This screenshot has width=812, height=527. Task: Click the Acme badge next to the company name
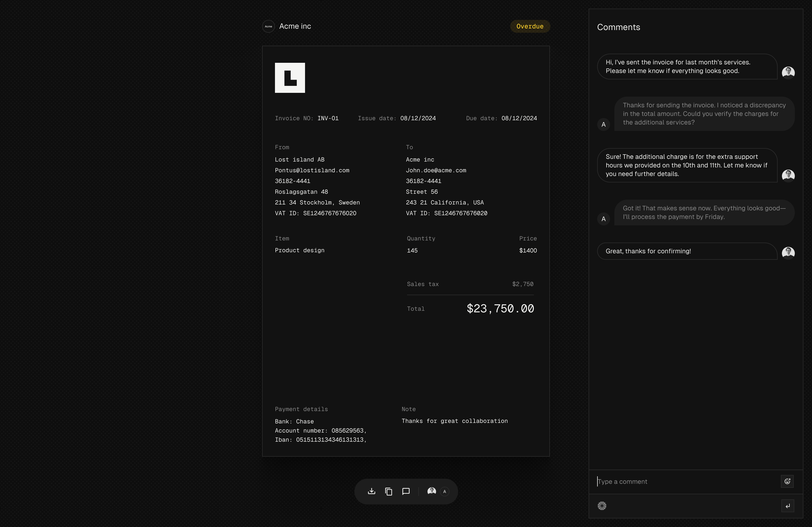coord(268,26)
